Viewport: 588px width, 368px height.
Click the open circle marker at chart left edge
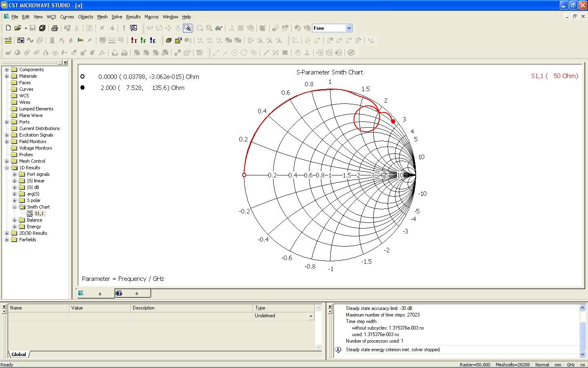click(x=244, y=175)
